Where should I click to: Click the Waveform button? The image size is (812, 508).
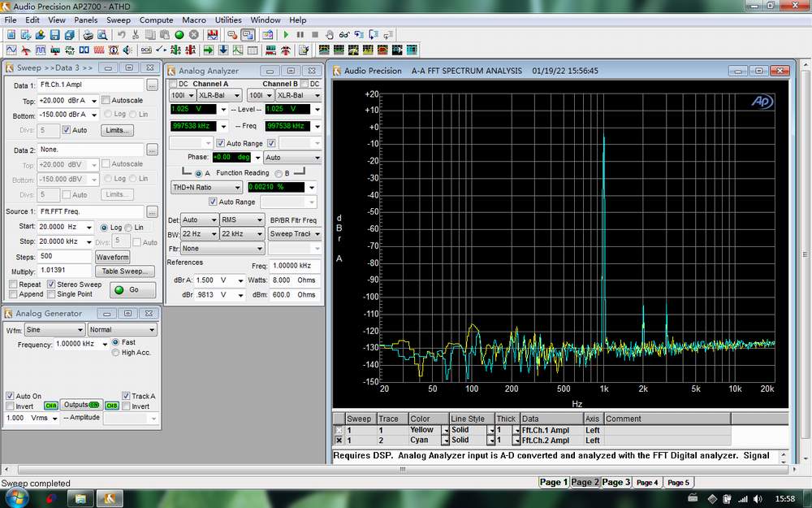coord(112,257)
